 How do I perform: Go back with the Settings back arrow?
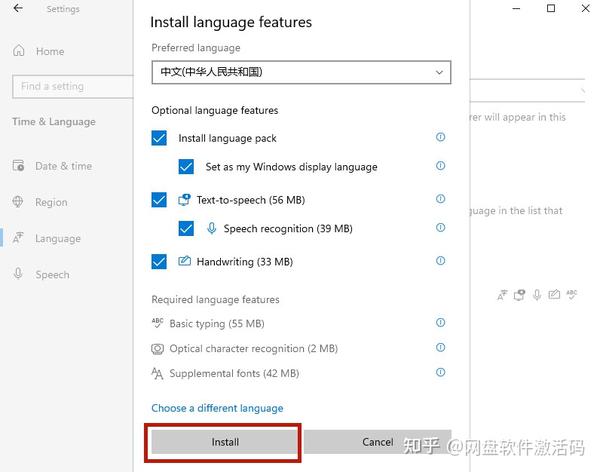[x=18, y=8]
